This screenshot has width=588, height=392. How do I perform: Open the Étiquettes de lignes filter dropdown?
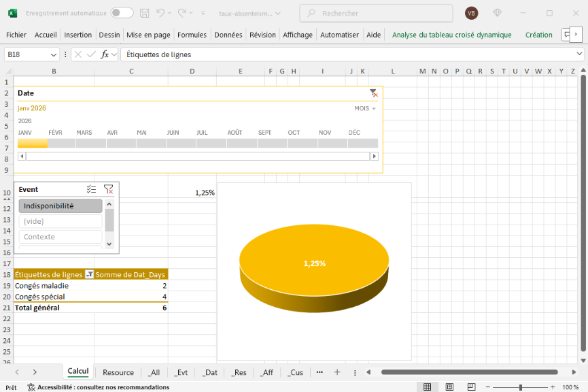point(88,274)
